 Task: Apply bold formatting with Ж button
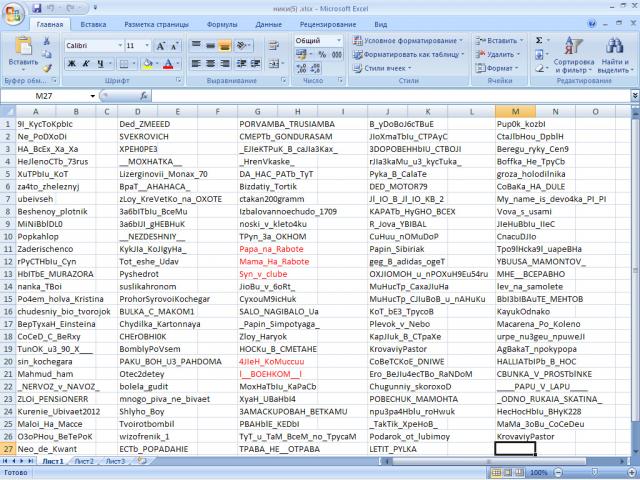70,63
